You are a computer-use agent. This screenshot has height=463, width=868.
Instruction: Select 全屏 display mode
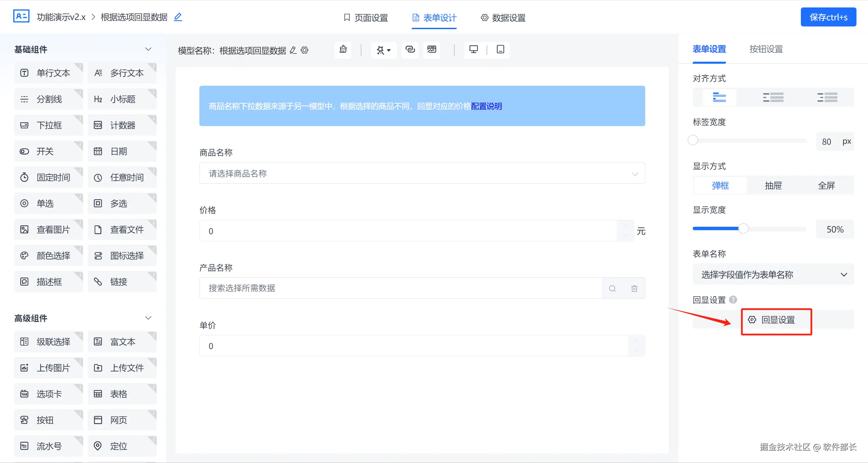tap(826, 185)
